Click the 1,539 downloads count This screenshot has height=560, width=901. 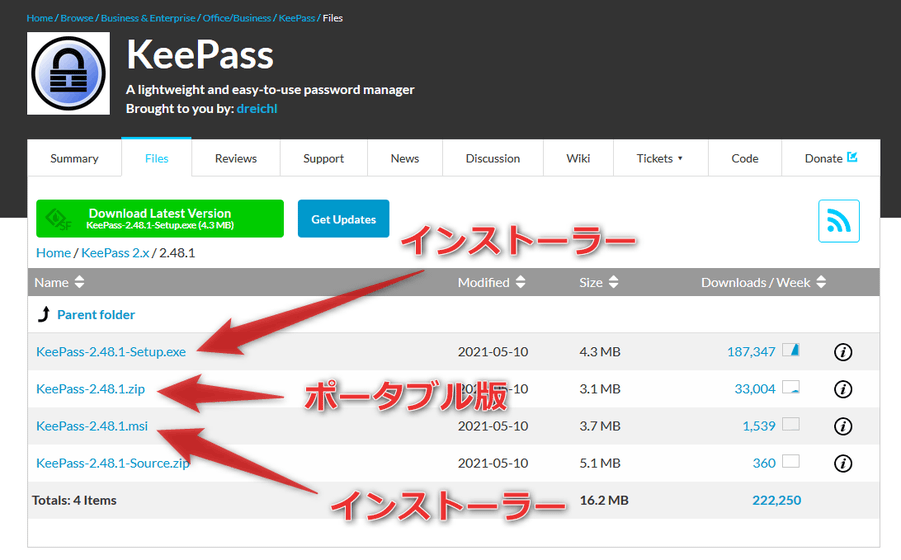(x=759, y=426)
